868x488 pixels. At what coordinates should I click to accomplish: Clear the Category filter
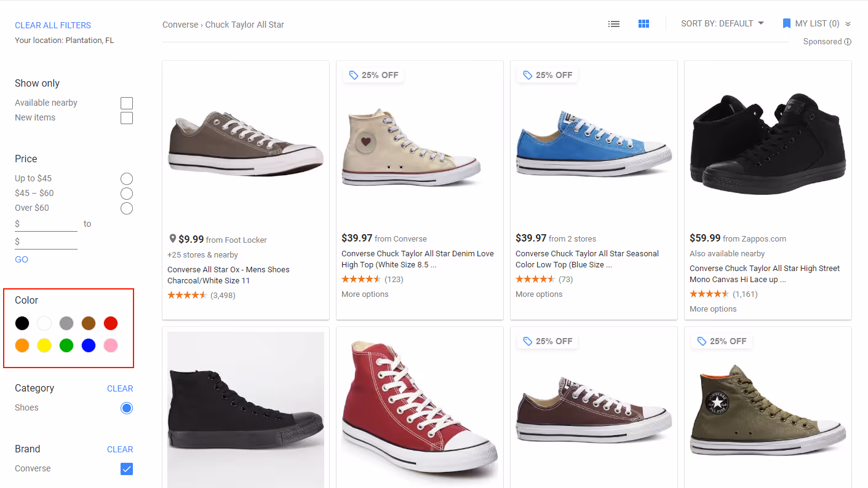(x=120, y=388)
